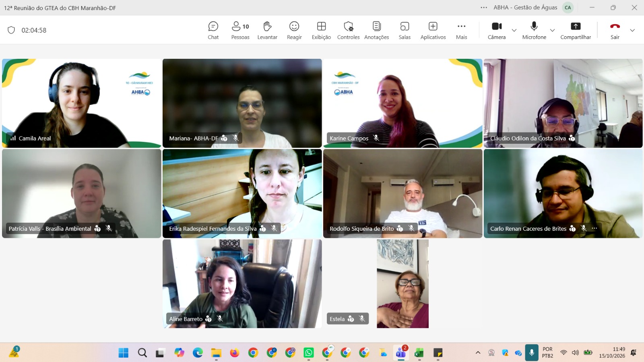Screen dimensions: 644x362
Task: Select Camila Areal's video tile
Action: coord(82,103)
